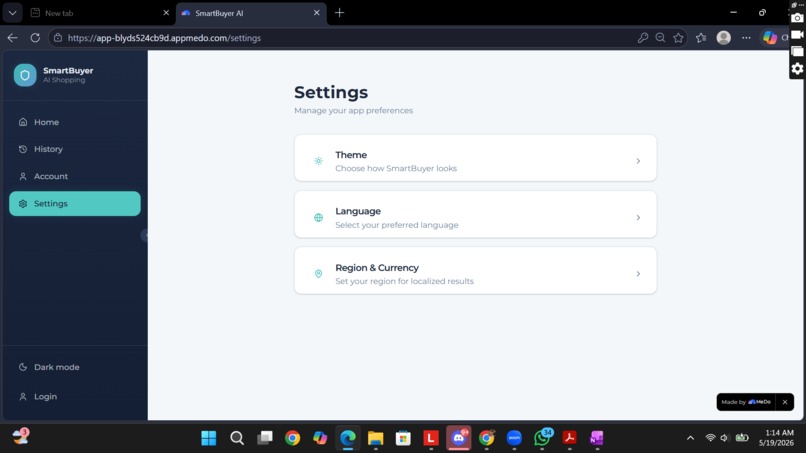Open Task View on taskbar
This screenshot has width=806, height=453.
[x=265, y=438]
